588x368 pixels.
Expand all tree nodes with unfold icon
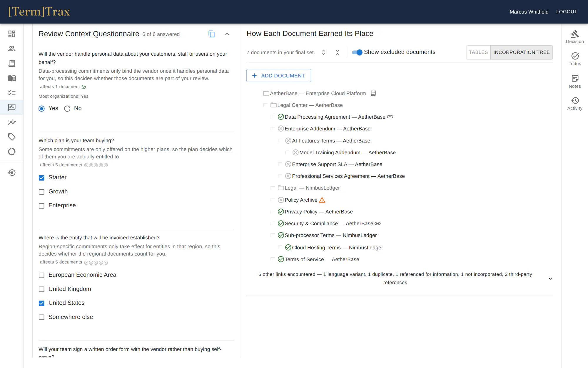pyautogui.click(x=323, y=52)
